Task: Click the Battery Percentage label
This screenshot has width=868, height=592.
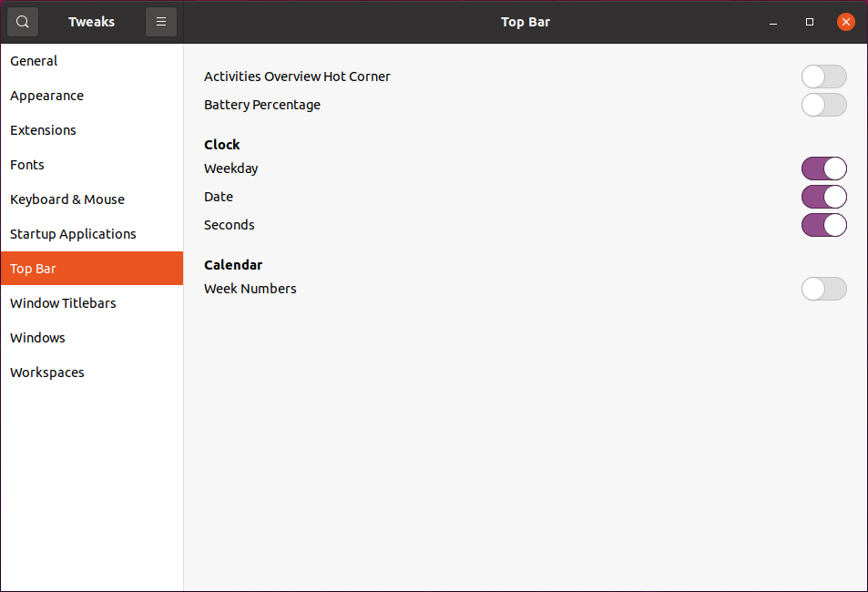Action: (261, 106)
